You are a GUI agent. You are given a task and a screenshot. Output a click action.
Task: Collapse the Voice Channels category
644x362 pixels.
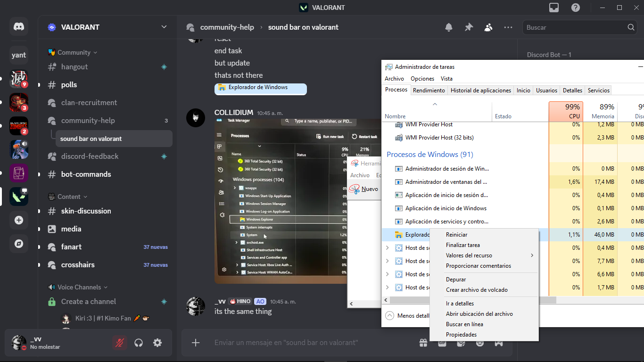tap(78, 287)
